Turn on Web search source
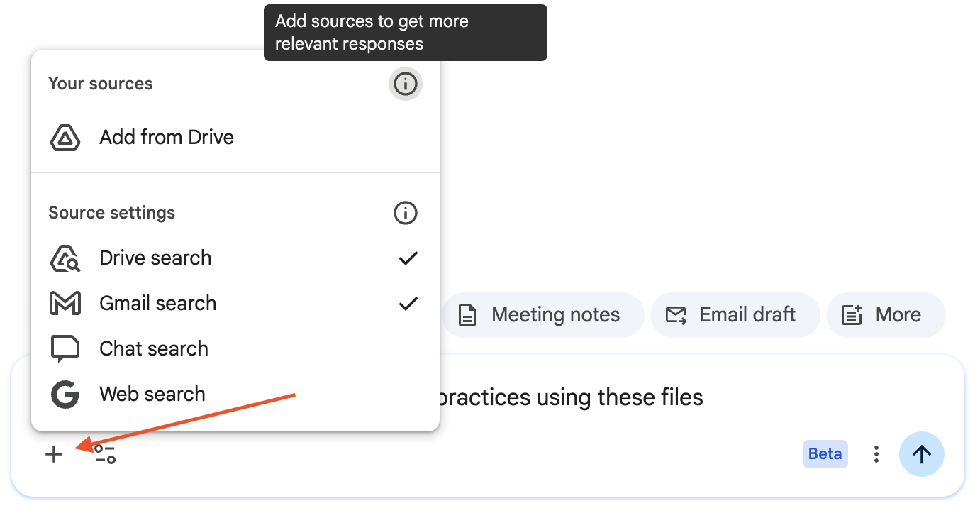The height and width of the screenshot is (518, 980). [x=152, y=395]
